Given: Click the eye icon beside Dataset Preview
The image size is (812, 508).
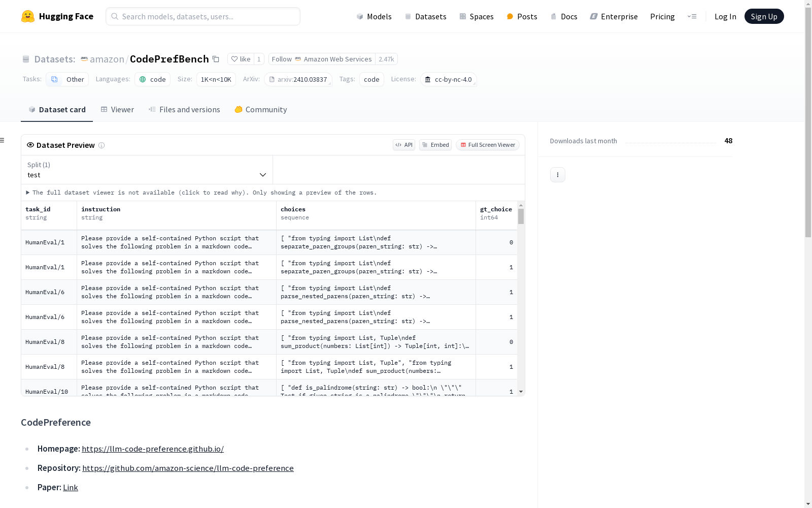Looking at the screenshot, I should 30,145.
